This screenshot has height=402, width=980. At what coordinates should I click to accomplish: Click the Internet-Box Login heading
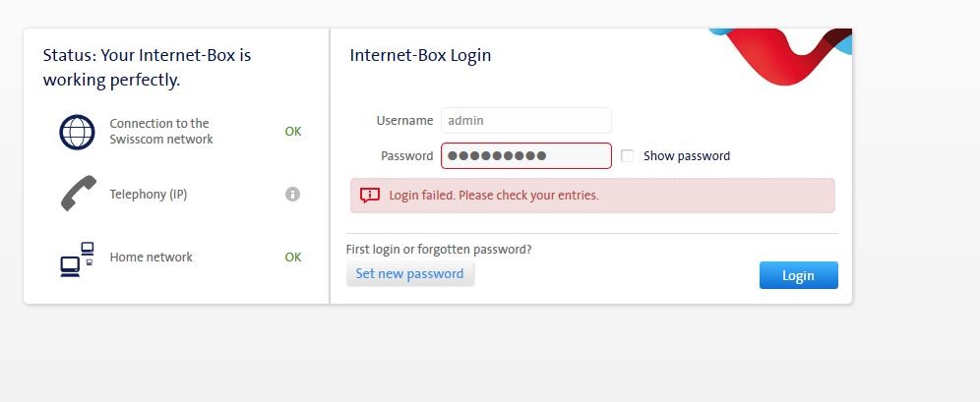(420, 55)
